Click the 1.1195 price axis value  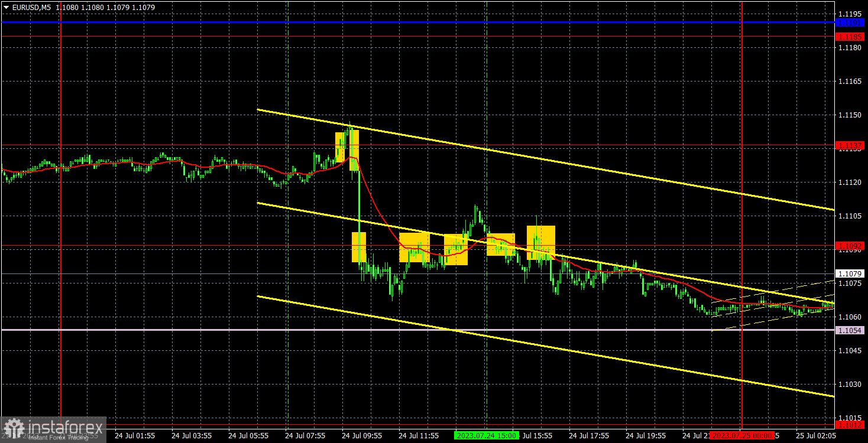850,13
